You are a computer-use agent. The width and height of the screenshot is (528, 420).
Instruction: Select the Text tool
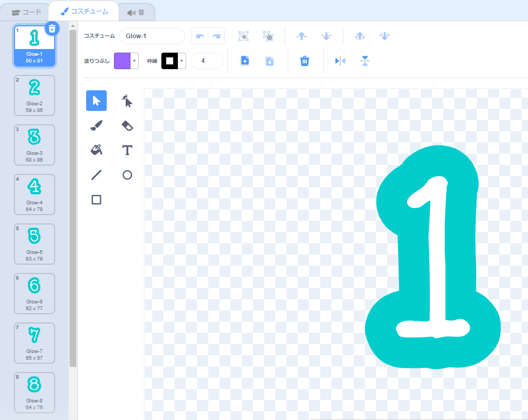[x=127, y=150]
